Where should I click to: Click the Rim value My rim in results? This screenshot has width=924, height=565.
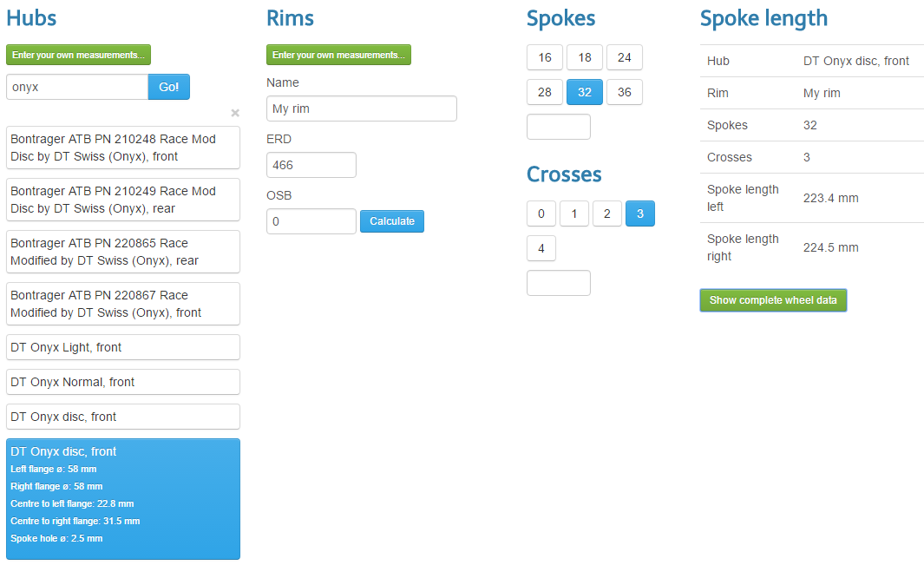click(822, 93)
